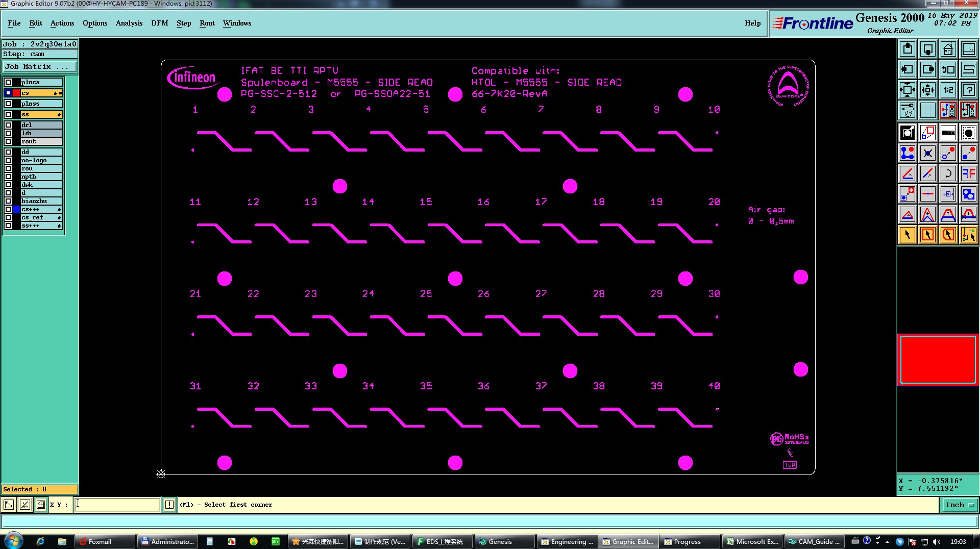Select the polygon-selection pointer tool
This screenshot has width=980, height=549.
[x=948, y=235]
